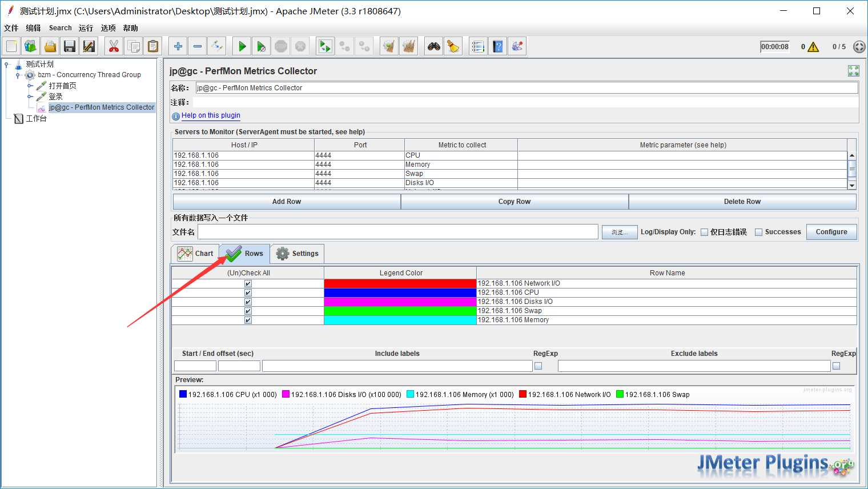The image size is (868, 489).
Task: Start remote engines icon
Action: (x=325, y=46)
